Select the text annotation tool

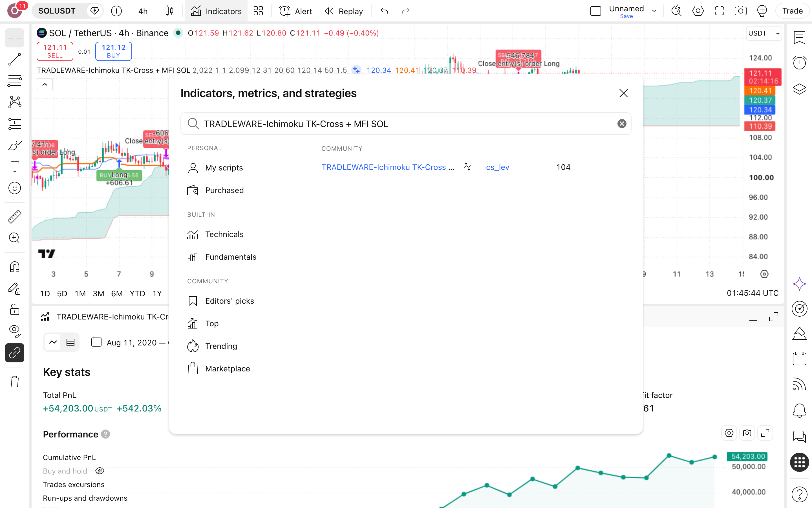point(14,167)
